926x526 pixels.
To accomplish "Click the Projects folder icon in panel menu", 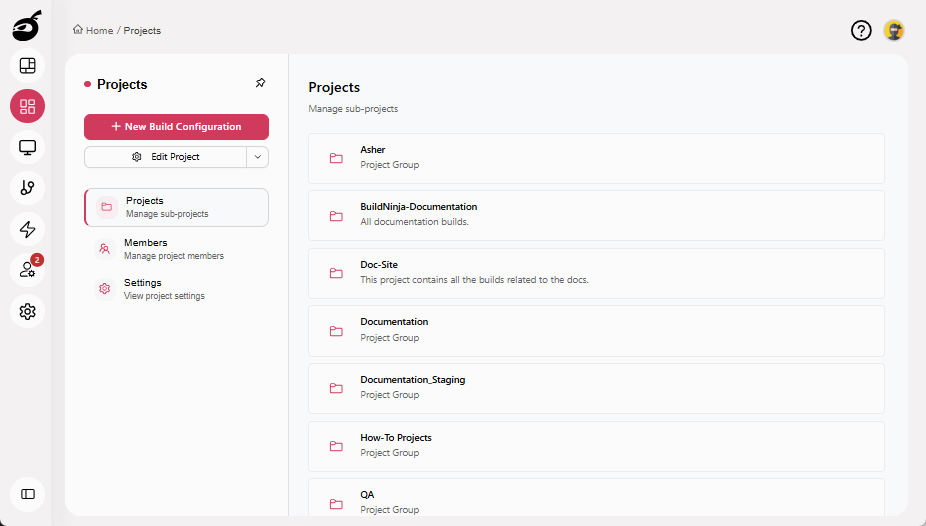I will tap(107, 207).
